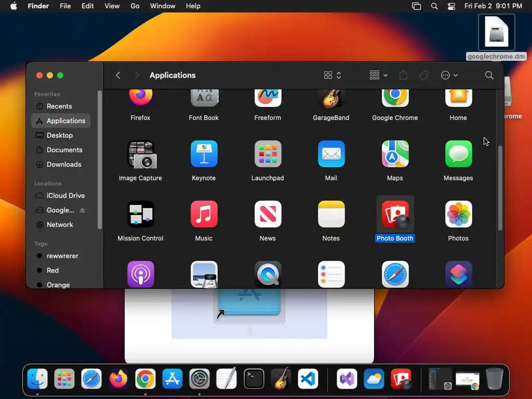Open the File menu

(x=65, y=6)
